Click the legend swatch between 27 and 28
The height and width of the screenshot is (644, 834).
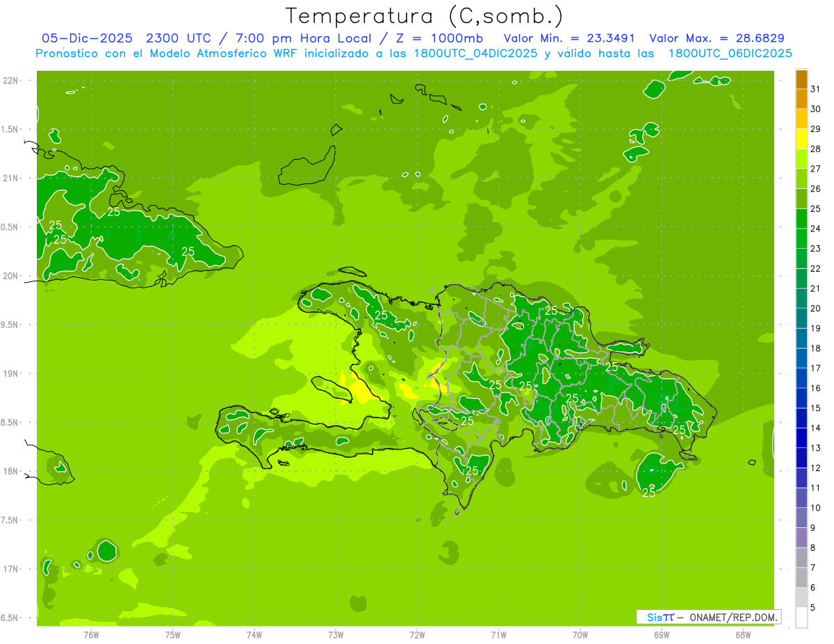coord(801,158)
